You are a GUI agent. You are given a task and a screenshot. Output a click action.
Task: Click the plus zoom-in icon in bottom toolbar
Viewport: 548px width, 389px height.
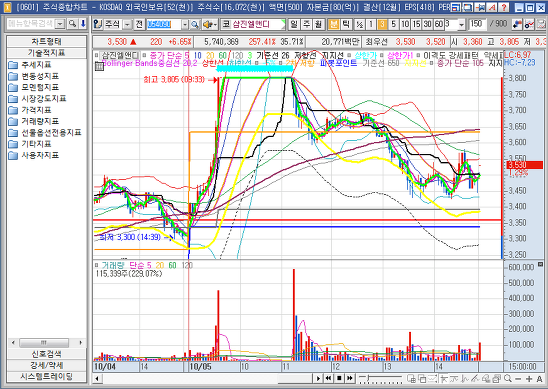pos(529,379)
